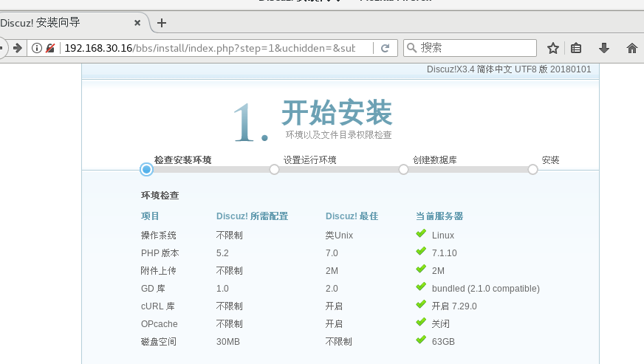The width and height of the screenshot is (644, 364).
Task: Go to the home page icon
Action: click(631, 48)
